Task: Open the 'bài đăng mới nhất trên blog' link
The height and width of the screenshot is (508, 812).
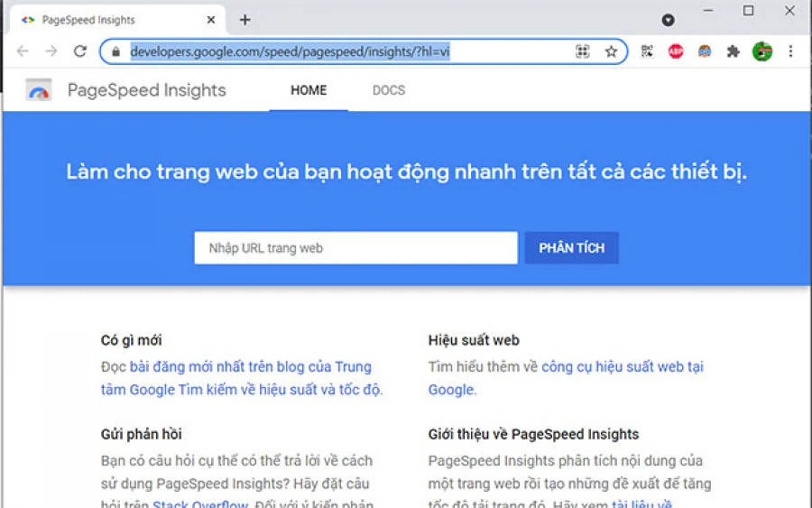Action: point(242,378)
